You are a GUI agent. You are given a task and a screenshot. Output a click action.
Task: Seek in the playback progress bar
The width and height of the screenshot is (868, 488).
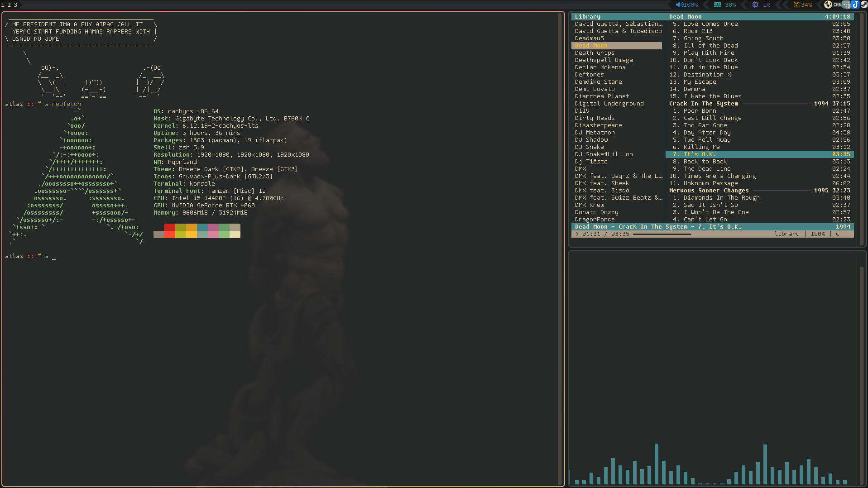[662, 234]
